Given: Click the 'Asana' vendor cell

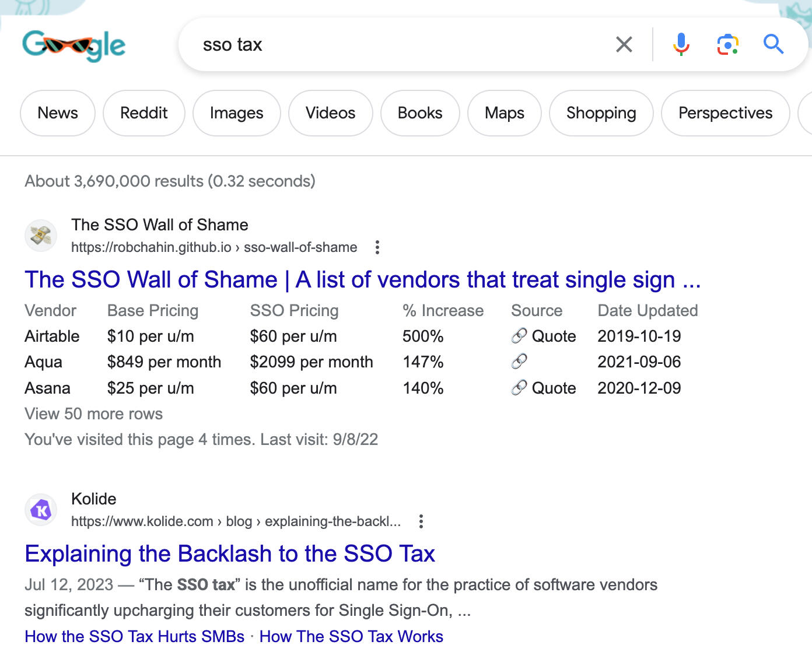Looking at the screenshot, I should [x=47, y=388].
